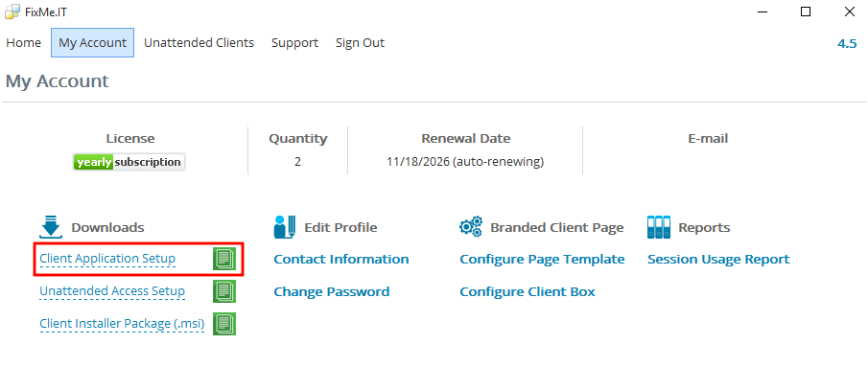Click the Reports binders icon
Image resolution: width=868 pixels, height=390 pixels.
click(x=659, y=227)
